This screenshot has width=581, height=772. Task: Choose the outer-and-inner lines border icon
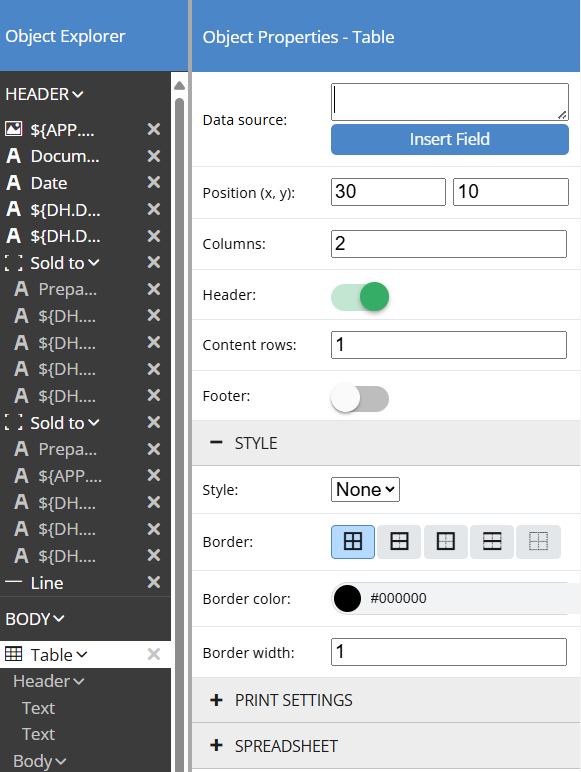click(x=399, y=542)
